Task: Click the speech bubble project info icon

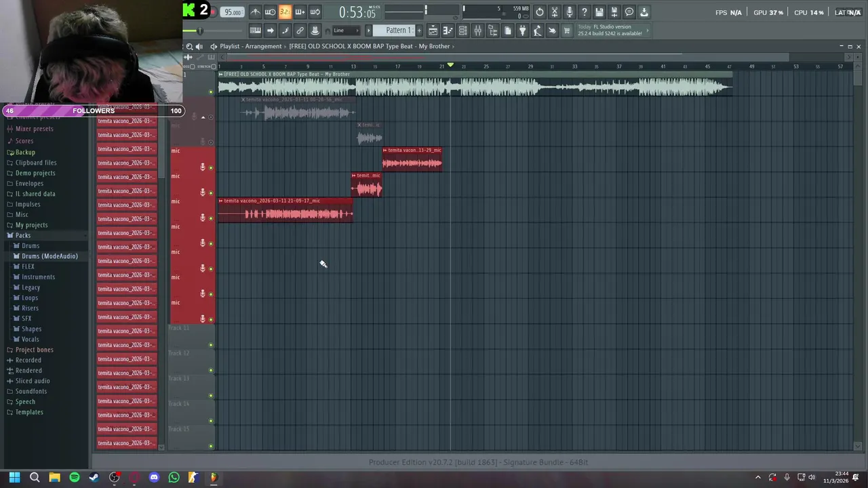Action: click(629, 12)
